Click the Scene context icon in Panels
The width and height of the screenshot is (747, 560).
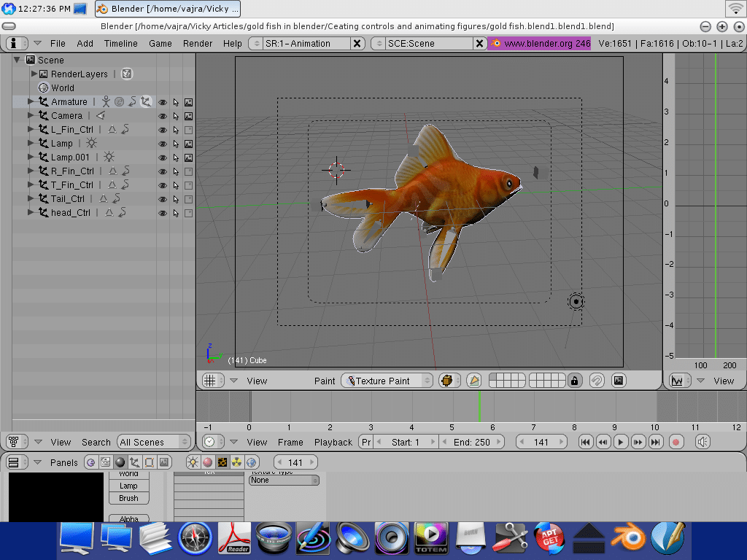click(163, 462)
